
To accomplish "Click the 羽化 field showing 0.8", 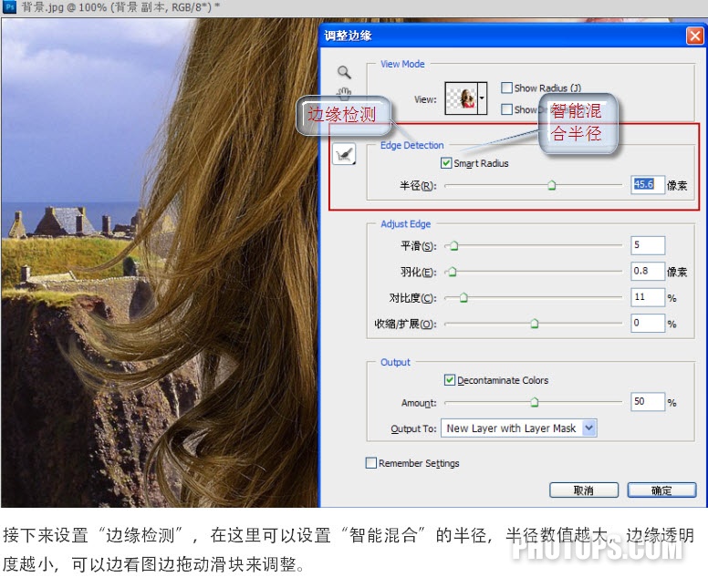I will (x=648, y=271).
